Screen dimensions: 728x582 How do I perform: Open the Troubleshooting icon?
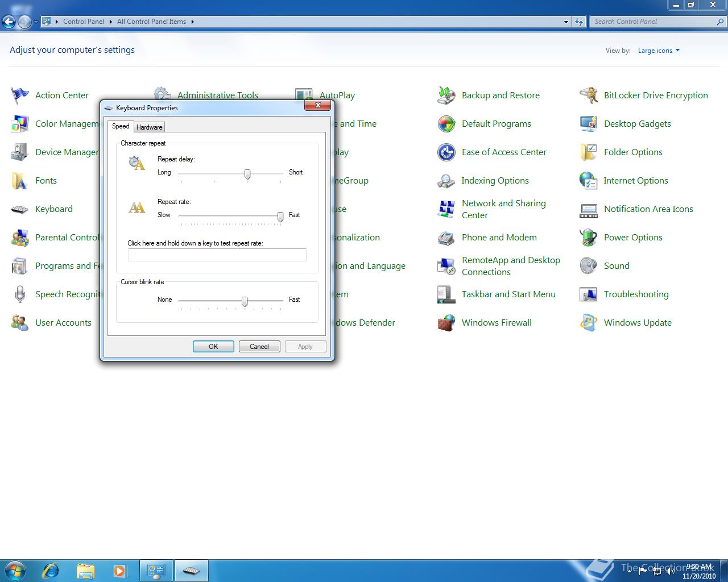click(589, 294)
